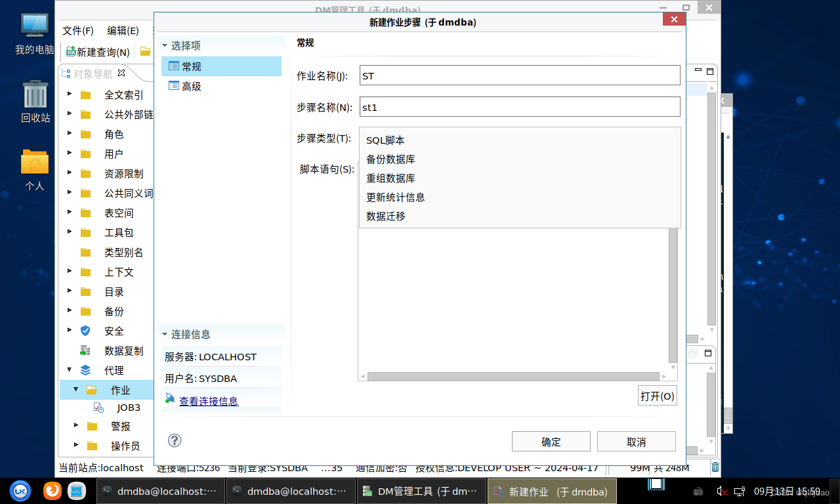
Task: Choose 更新统计信息 from the step type list
Action: (x=519, y=198)
